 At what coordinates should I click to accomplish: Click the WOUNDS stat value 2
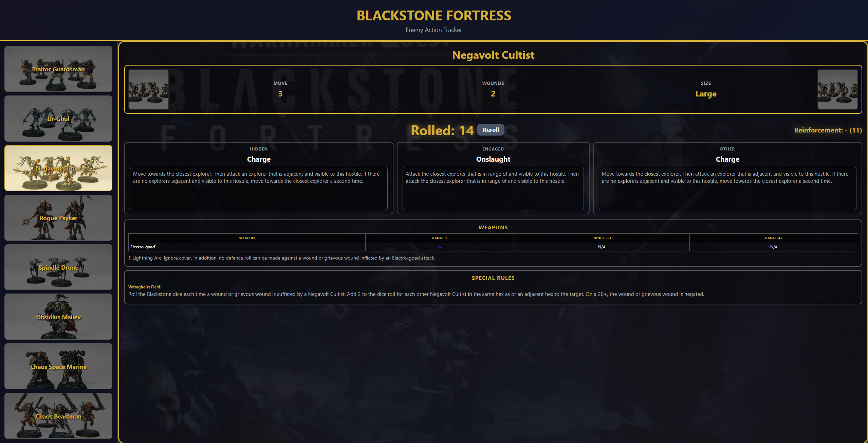(493, 94)
